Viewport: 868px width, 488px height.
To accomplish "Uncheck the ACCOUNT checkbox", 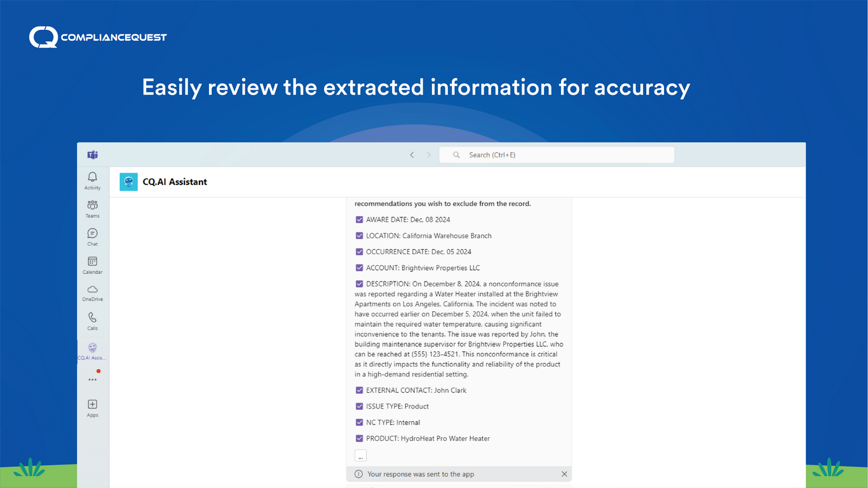I will coord(360,268).
